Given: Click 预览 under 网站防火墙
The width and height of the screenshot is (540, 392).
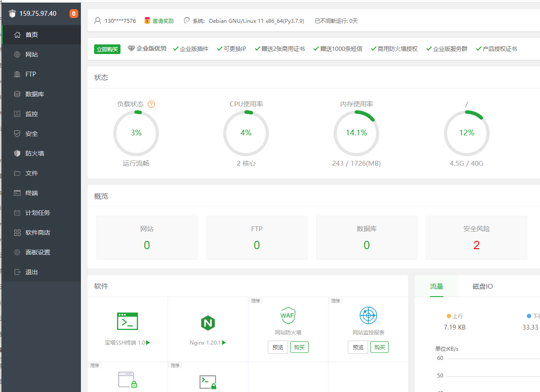Looking at the screenshot, I should click(278, 347).
